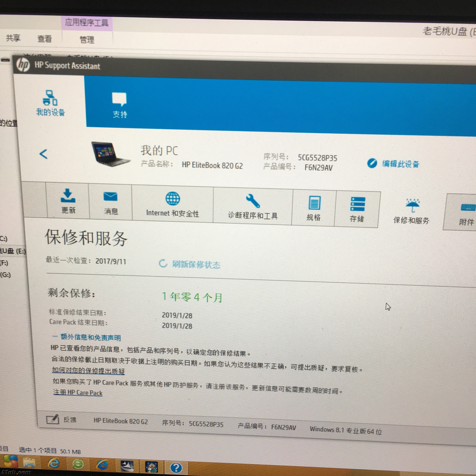
Task: Open the 消息 messages tab
Action: tap(110, 203)
